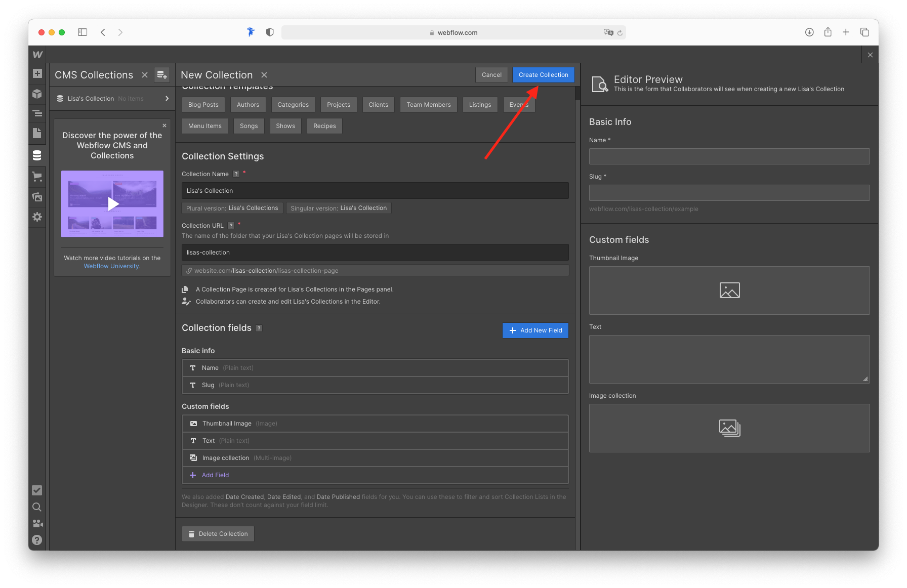Screen dimensions: 907x588
Task: Open the Collection Name help tooltip
Action: [235, 174]
